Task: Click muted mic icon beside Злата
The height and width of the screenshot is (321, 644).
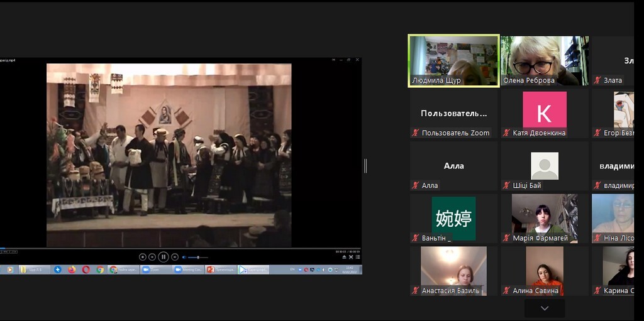Action: pyautogui.click(x=597, y=80)
